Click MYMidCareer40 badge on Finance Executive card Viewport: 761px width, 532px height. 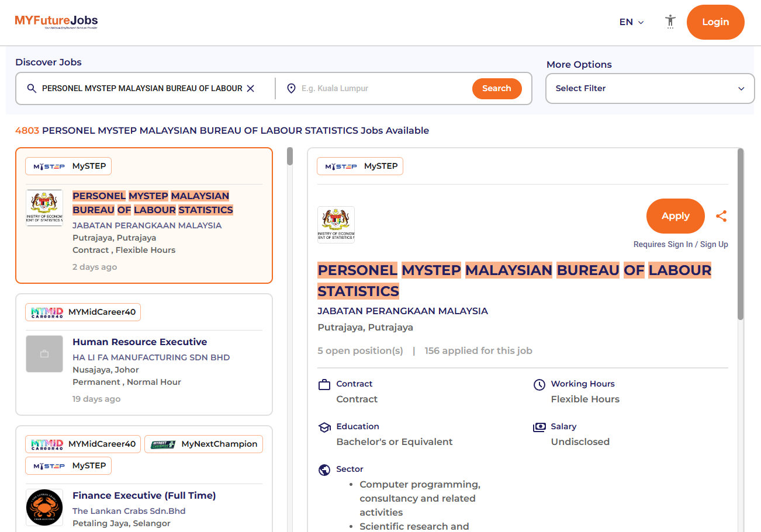click(83, 444)
